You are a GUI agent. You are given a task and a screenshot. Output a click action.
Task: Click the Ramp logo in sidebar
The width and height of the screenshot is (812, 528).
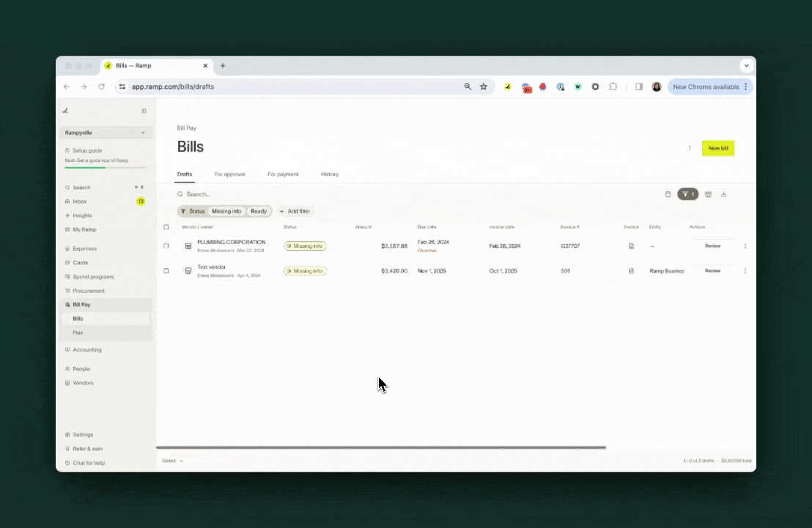point(65,111)
